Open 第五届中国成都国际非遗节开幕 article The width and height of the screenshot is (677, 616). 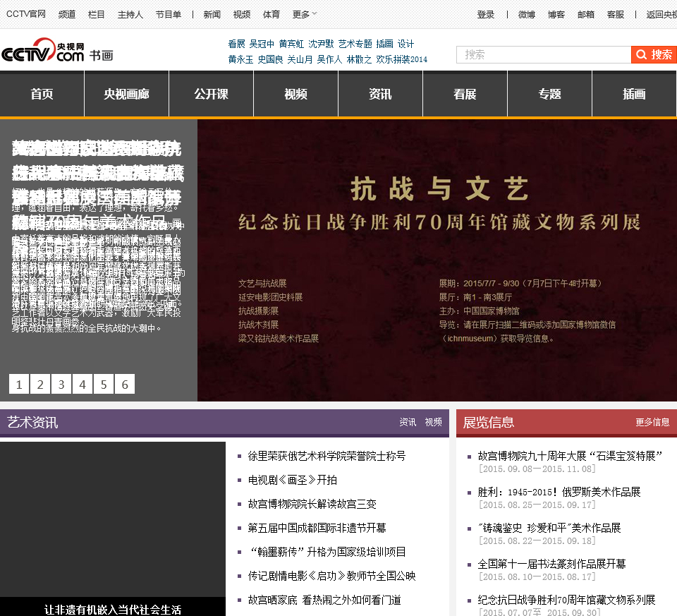pyautogui.click(x=317, y=528)
